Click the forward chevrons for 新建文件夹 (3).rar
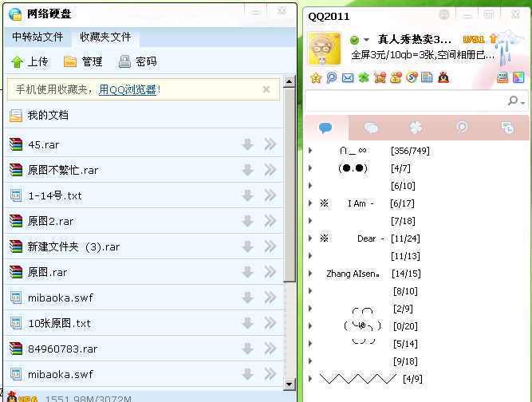Image resolution: width=532 pixels, height=402 pixels. click(270, 246)
